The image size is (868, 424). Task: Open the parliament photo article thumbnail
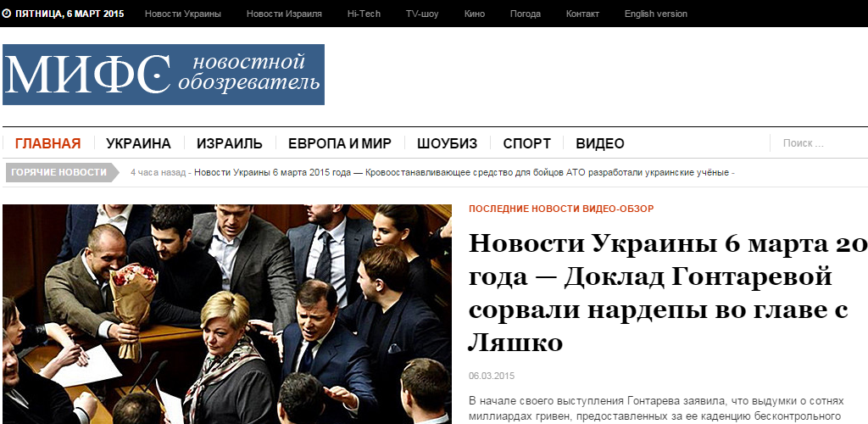[x=227, y=315]
